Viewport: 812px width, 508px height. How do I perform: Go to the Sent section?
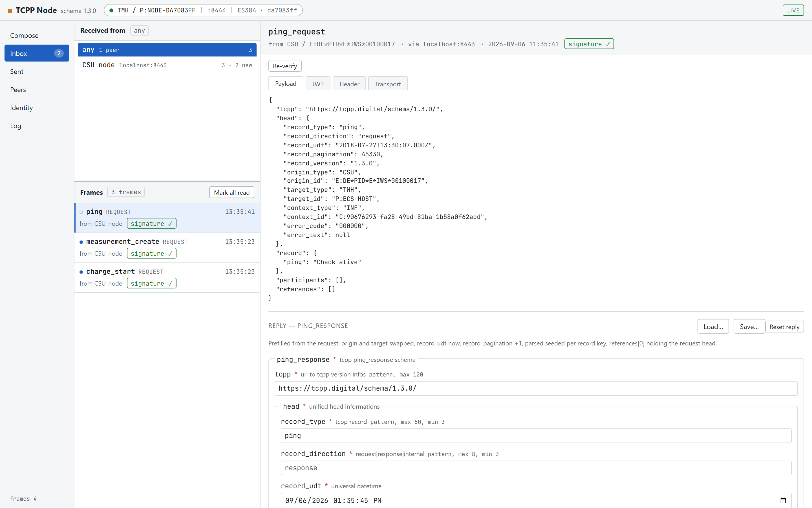(x=37, y=71)
